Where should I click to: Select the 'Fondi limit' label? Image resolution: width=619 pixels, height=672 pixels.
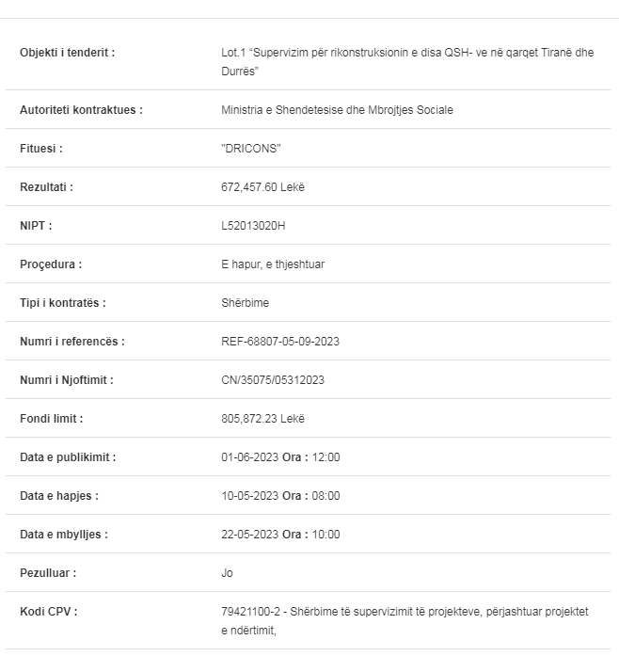pos(51,419)
